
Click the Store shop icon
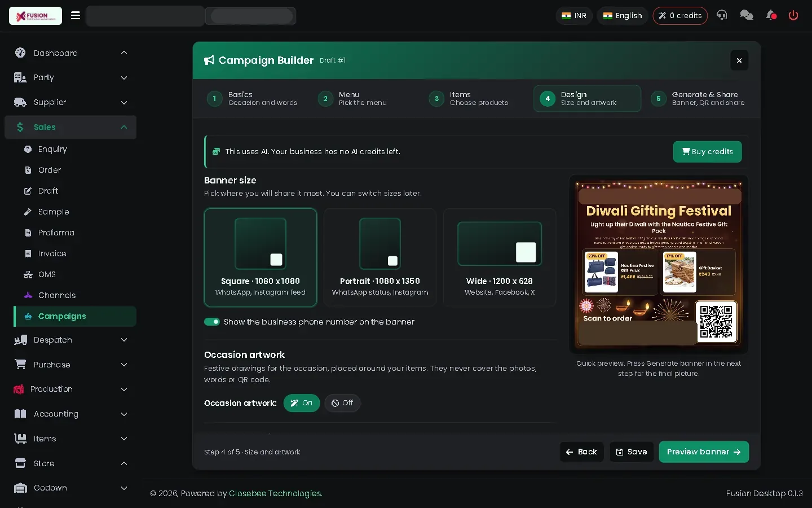click(x=20, y=463)
